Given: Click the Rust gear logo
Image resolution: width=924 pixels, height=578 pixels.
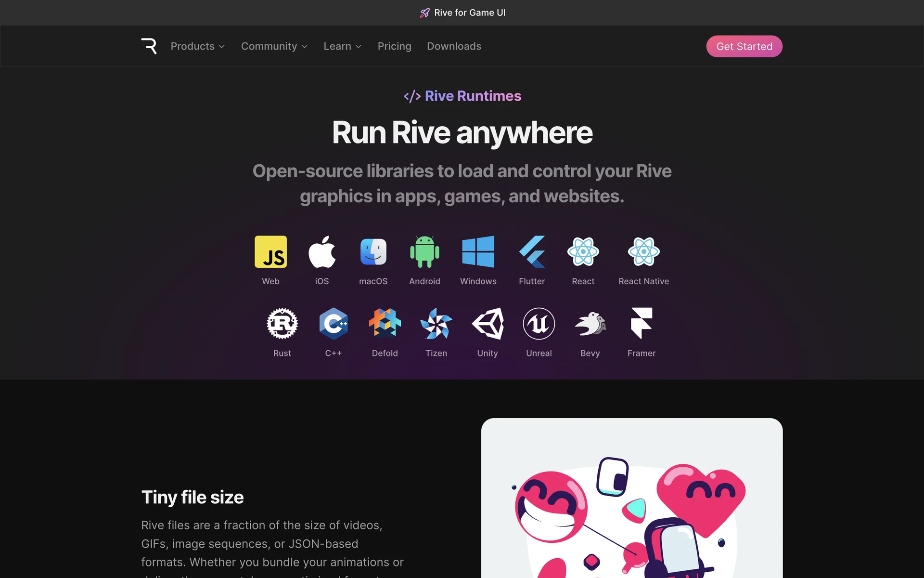Looking at the screenshot, I should click(x=282, y=324).
